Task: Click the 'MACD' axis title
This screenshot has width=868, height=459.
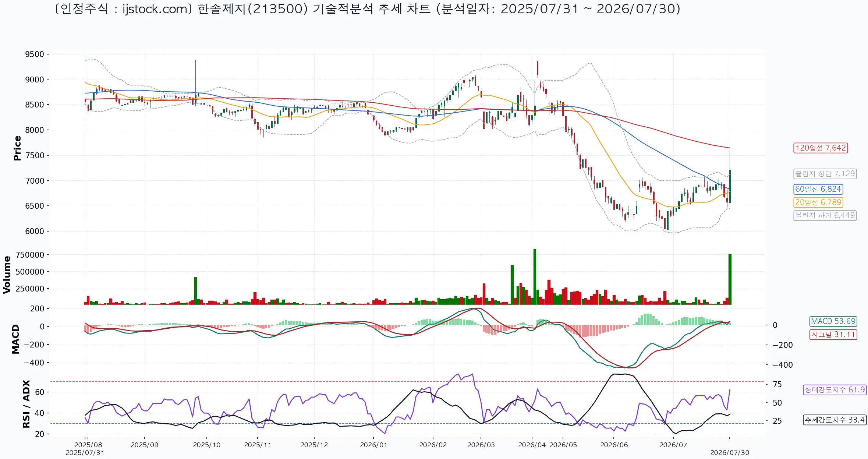Action: tap(15, 339)
